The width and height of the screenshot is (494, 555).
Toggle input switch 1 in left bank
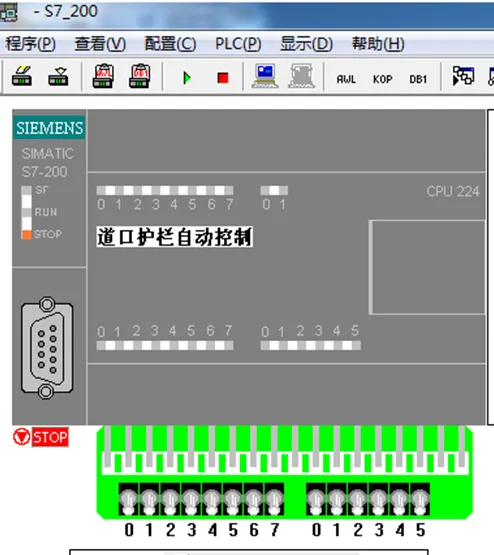(149, 499)
